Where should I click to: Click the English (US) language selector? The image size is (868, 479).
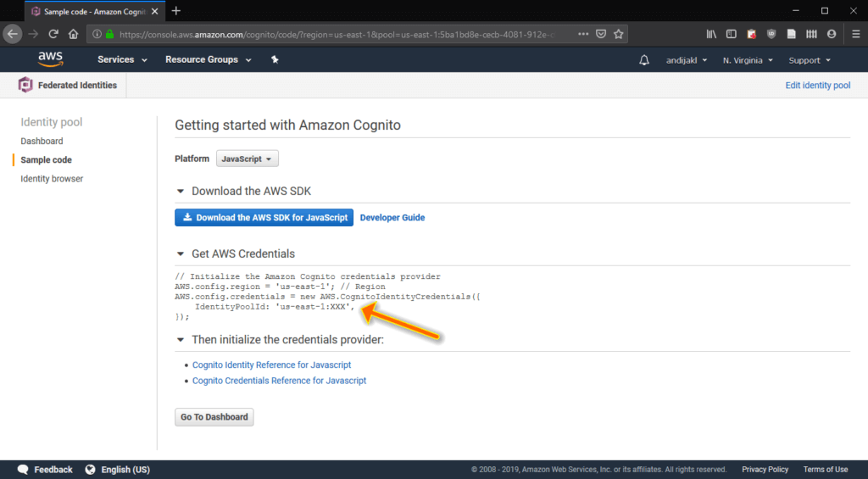click(x=125, y=470)
